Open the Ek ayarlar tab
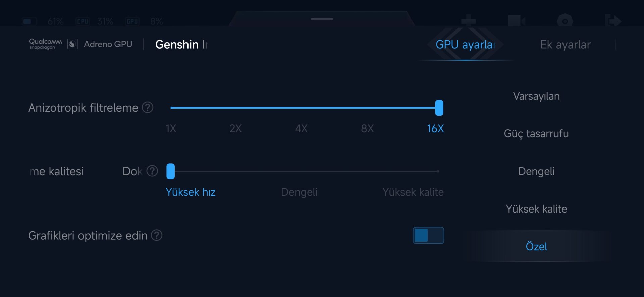Image resolution: width=644 pixels, height=297 pixels. click(565, 45)
